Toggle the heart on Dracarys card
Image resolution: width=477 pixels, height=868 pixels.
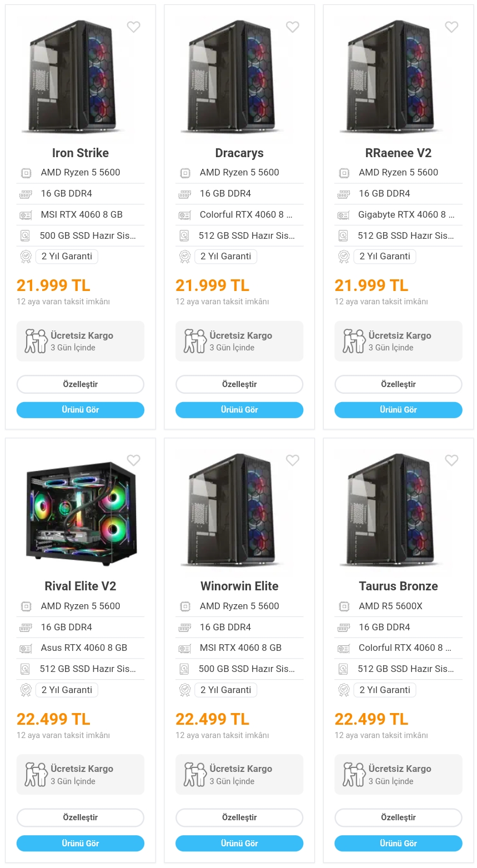coord(293,27)
